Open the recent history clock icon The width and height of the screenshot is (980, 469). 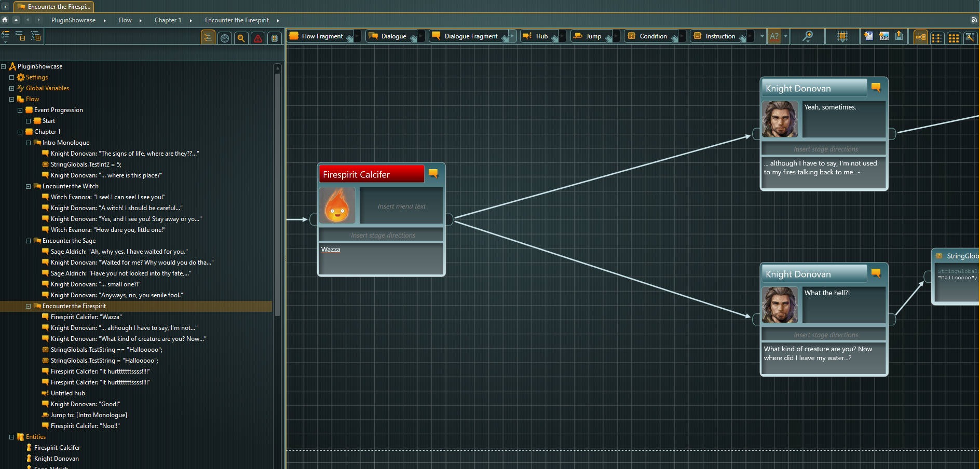(x=225, y=38)
